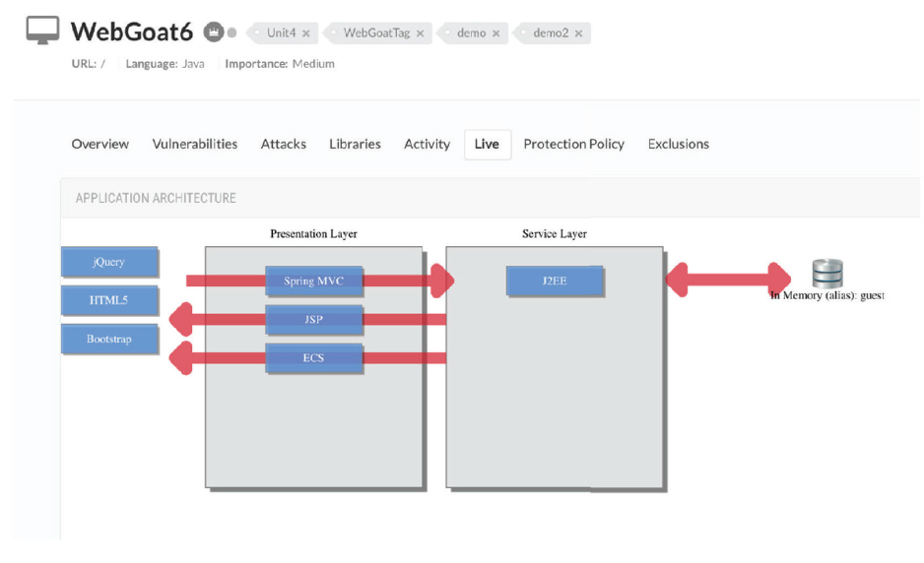The image size is (924, 563).
Task: Click the monitor application icon
Action: point(42,31)
